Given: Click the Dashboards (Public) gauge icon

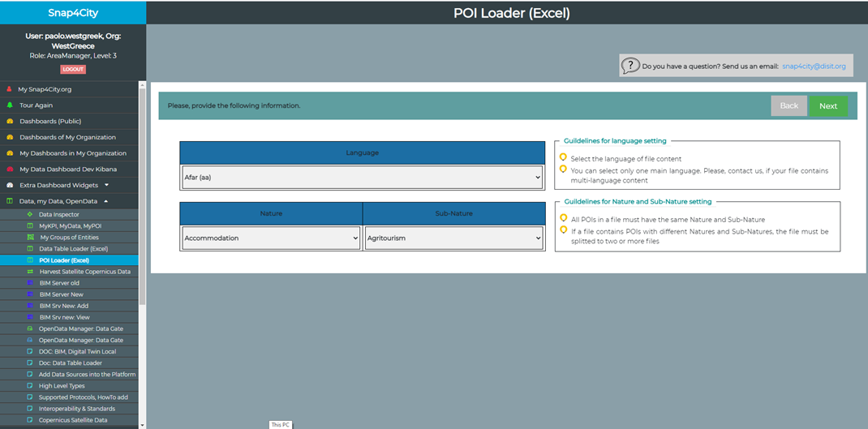Looking at the screenshot, I should click(10, 121).
